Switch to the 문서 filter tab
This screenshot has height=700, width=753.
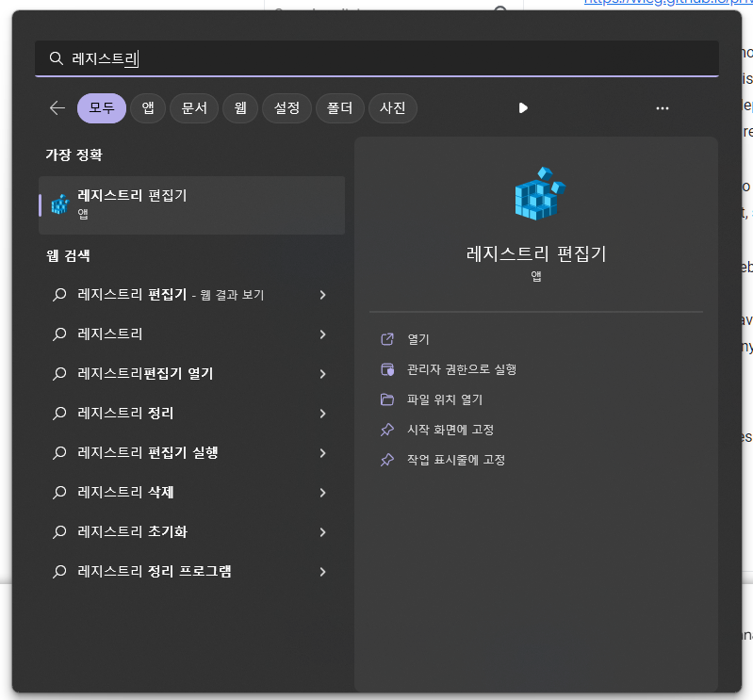click(194, 108)
